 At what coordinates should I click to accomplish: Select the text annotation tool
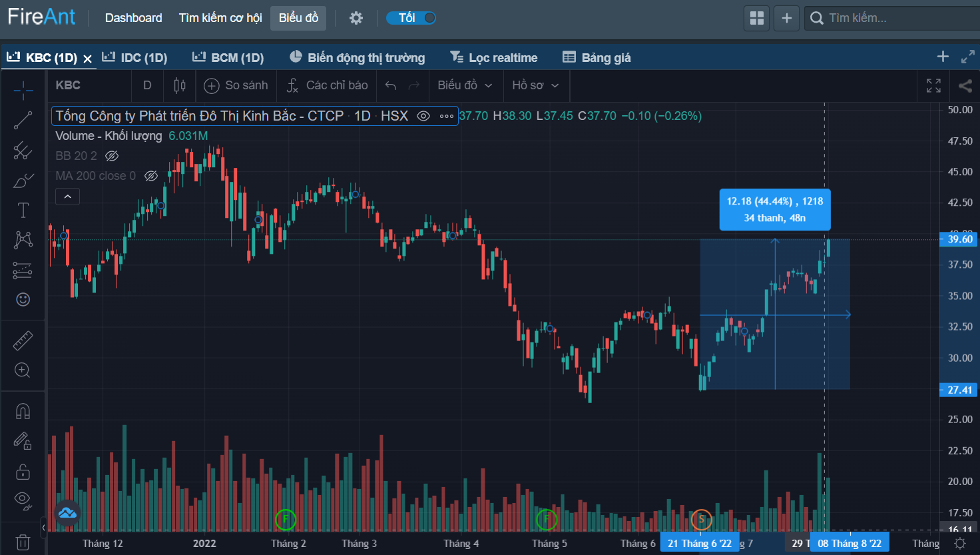pos(23,211)
